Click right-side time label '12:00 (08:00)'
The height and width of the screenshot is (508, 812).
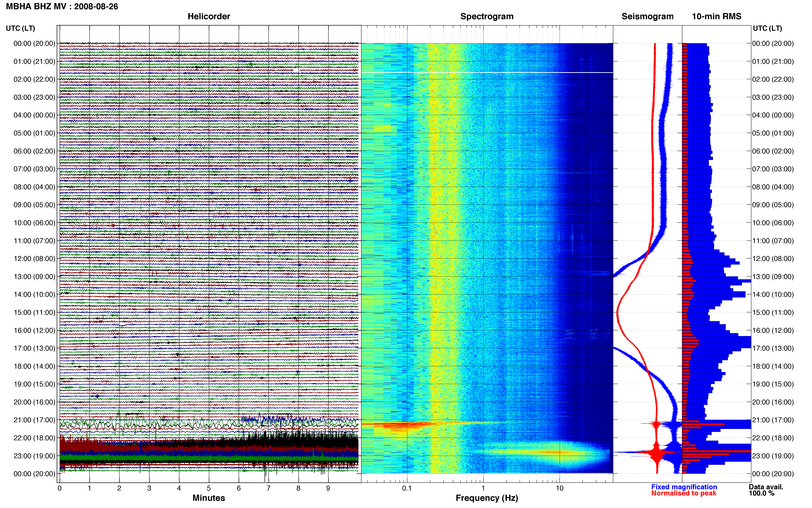[x=773, y=259]
